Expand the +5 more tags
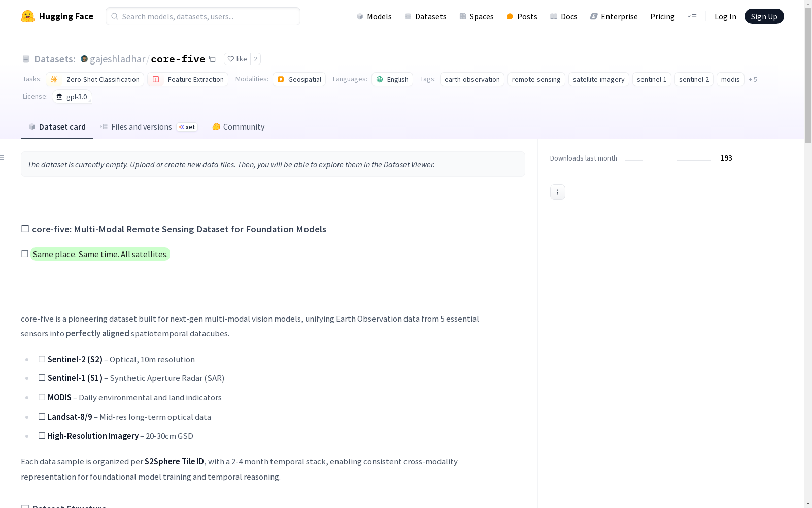This screenshot has width=812, height=508. (753, 79)
